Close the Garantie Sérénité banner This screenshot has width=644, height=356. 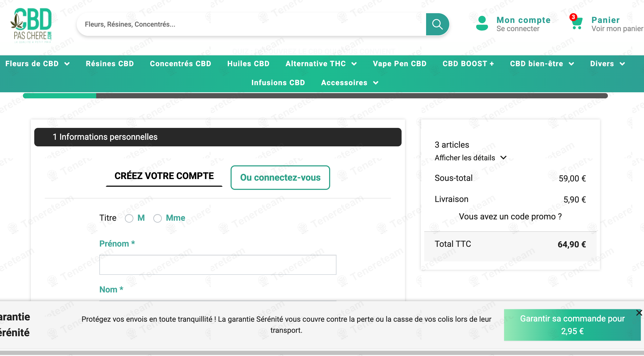pos(639,313)
